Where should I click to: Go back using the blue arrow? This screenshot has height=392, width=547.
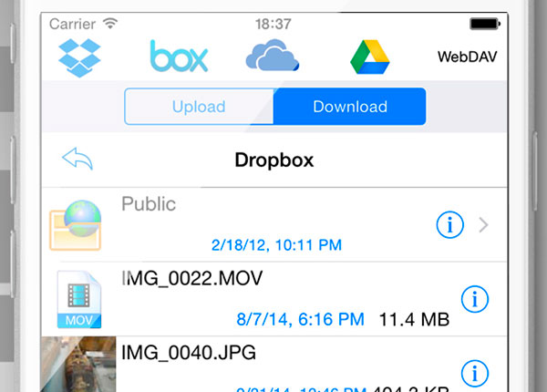pyautogui.click(x=77, y=160)
